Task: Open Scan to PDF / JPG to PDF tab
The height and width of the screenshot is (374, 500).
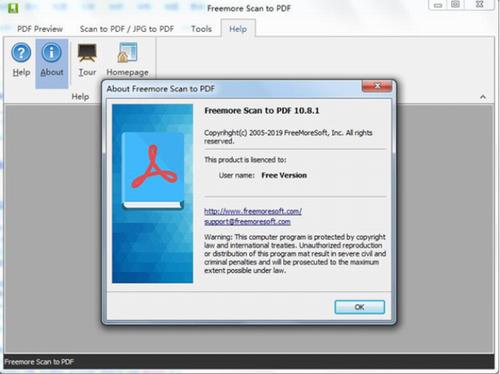Action: (x=127, y=29)
